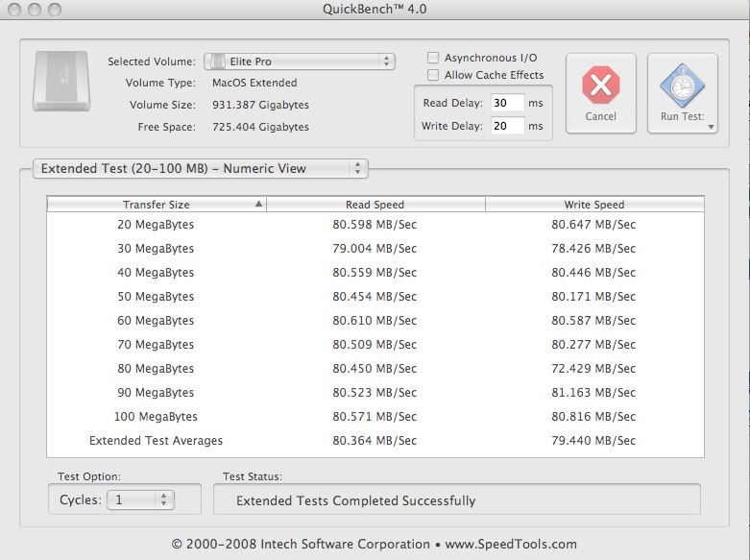
Task: Click Extended Tests Completed Successfully status
Action: click(356, 500)
